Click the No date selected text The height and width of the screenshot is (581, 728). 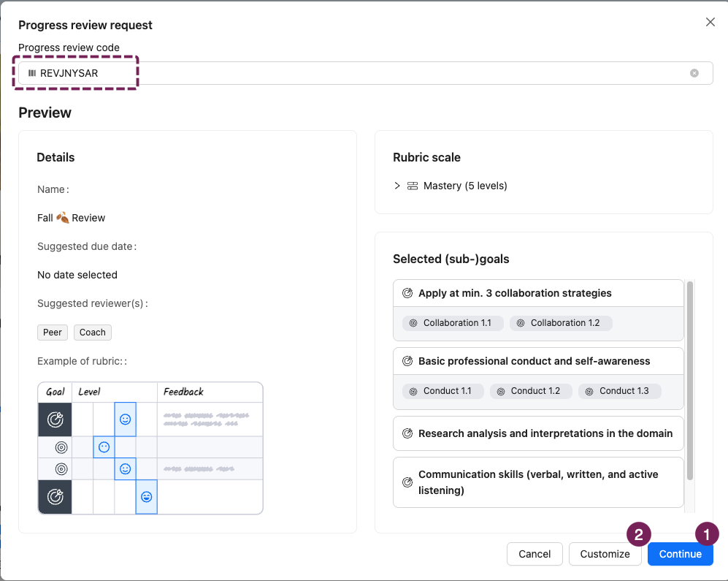(77, 275)
